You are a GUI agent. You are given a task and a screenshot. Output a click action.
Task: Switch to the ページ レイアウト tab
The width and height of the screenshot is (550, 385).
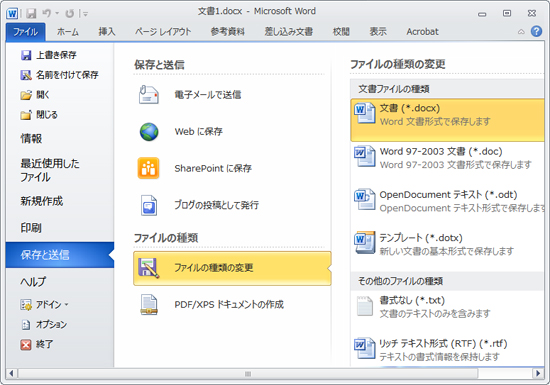[x=163, y=32]
